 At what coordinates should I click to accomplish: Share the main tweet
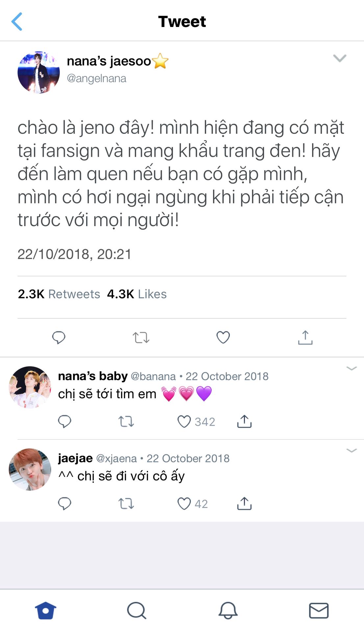pyautogui.click(x=305, y=337)
